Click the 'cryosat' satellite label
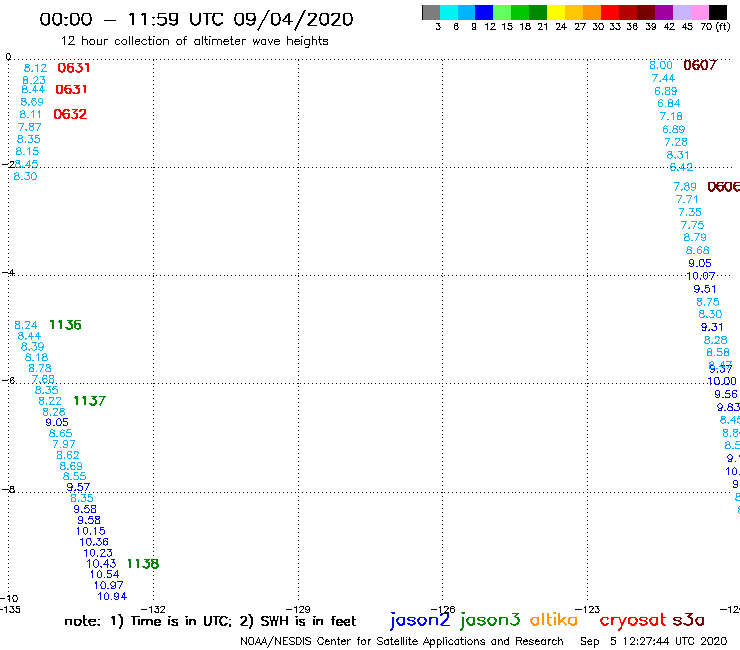Image resolution: width=740 pixels, height=650 pixels. (633, 620)
